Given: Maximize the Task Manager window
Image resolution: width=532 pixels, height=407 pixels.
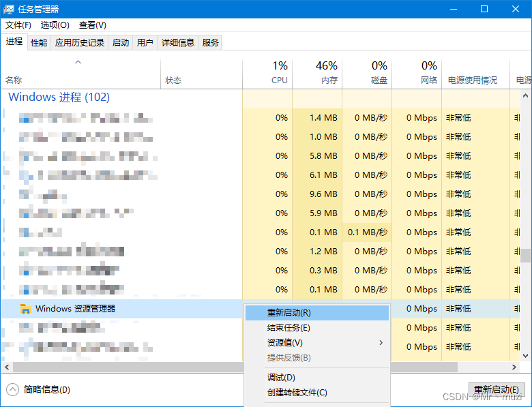Looking at the screenshot, I should pyautogui.click(x=484, y=9).
